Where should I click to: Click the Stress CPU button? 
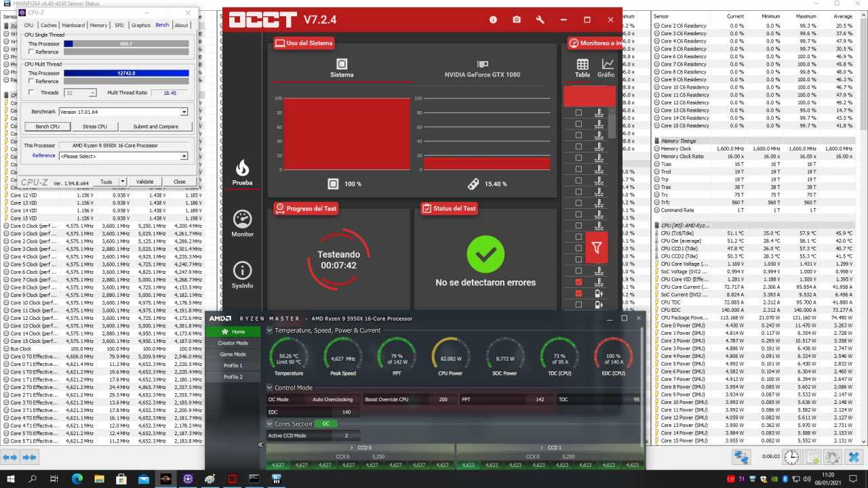(94, 126)
